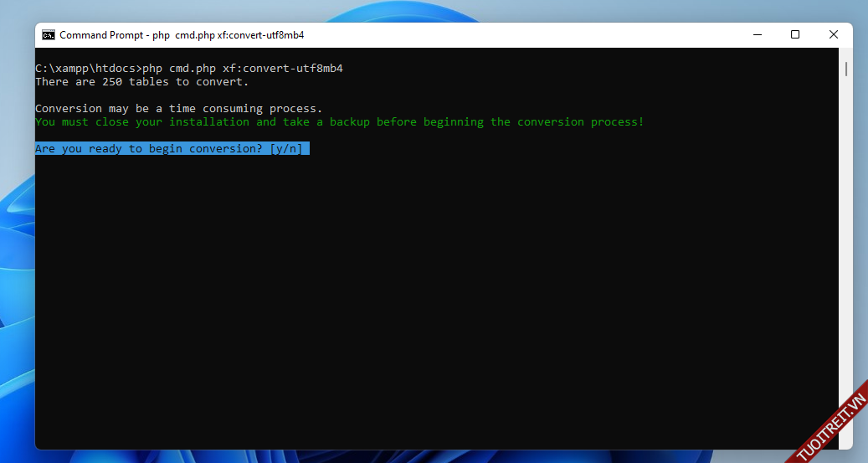Click the Command Prompt icon in title bar
The height and width of the screenshot is (463, 868).
coord(49,35)
